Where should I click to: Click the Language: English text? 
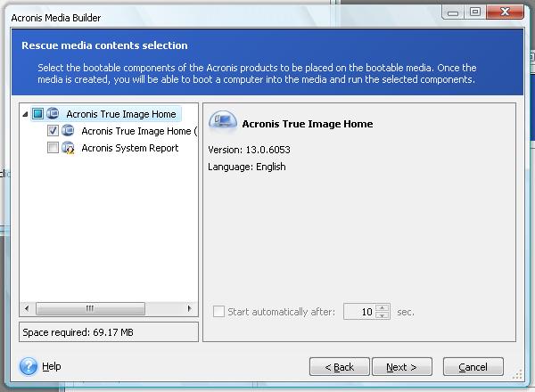pos(247,167)
